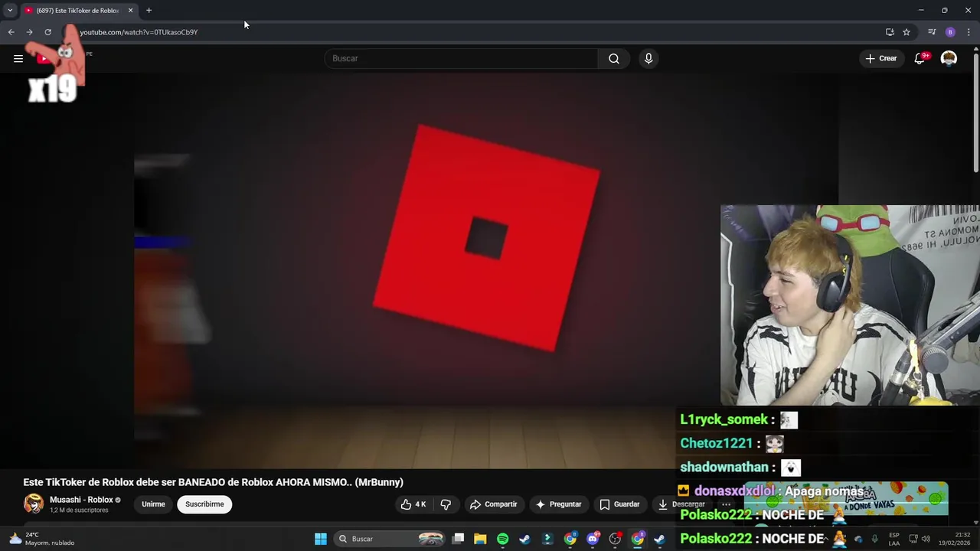Close the Este TikToker de Roblox tab

pyautogui.click(x=130, y=11)
